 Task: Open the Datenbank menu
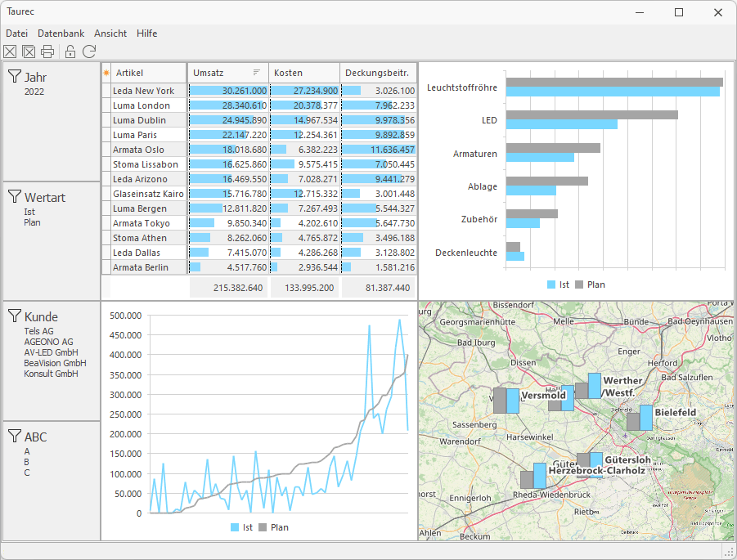pyautogui.click(x=61, y=34)
